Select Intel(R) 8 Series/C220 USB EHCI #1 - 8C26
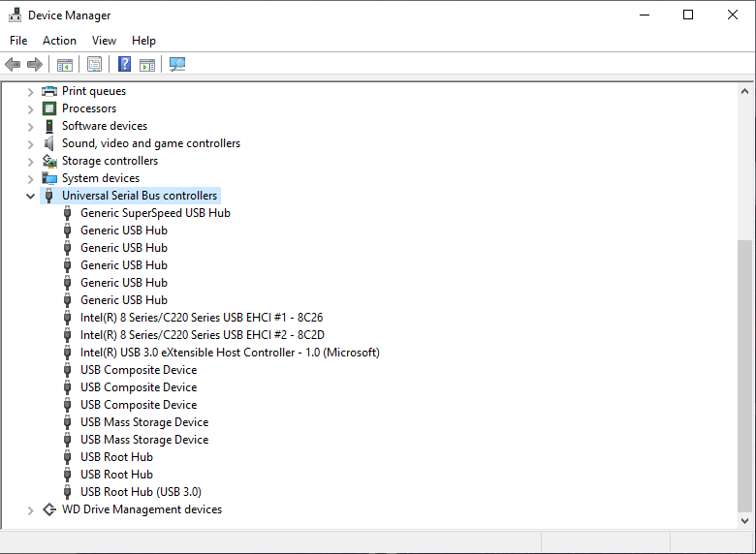 pyautogui.click(x=202, y=318)
